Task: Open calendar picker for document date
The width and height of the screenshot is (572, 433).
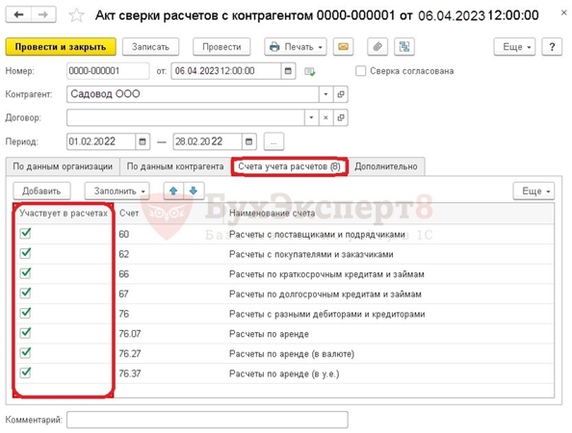Action: (x=288, y=71)
